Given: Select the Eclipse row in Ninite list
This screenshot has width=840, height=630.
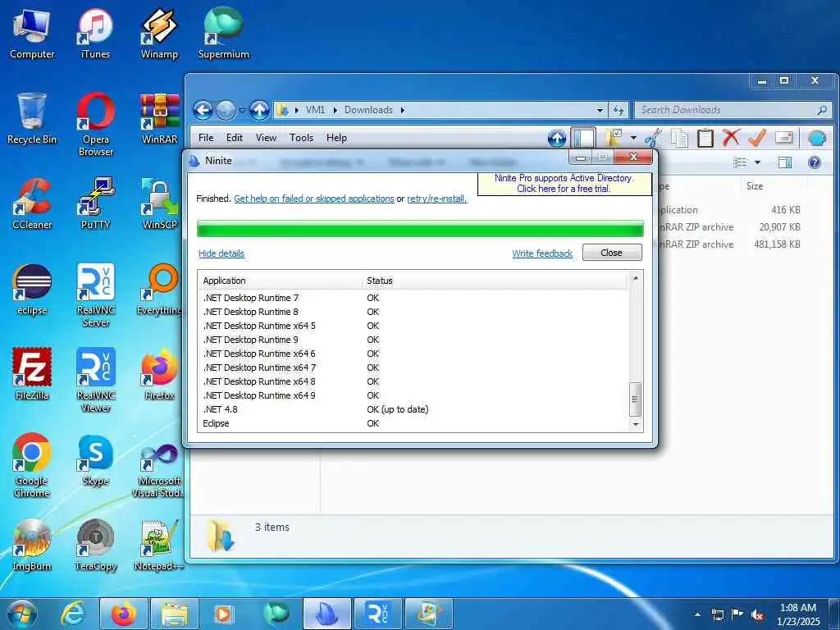Looking at the screenshot, I should (413, 423).
